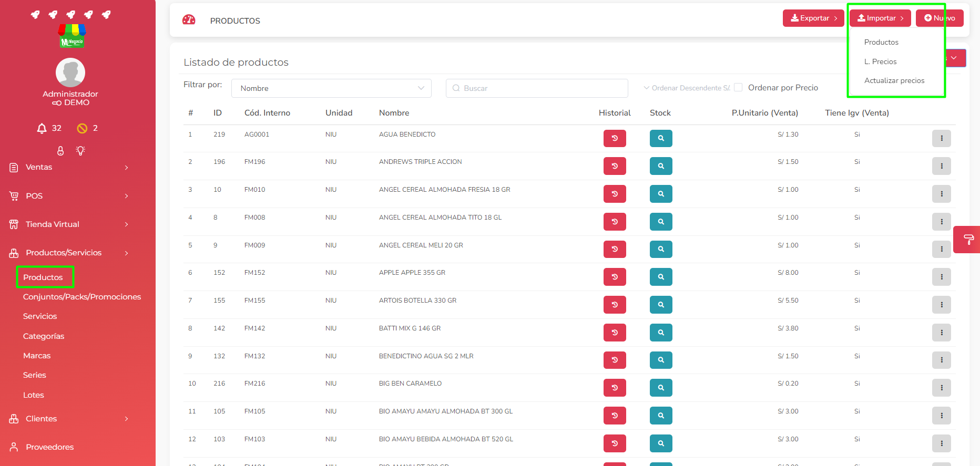Click the dashboard gauge icon beside PRODUCTOS
This screenshot has width=980, height=466.
189,20
